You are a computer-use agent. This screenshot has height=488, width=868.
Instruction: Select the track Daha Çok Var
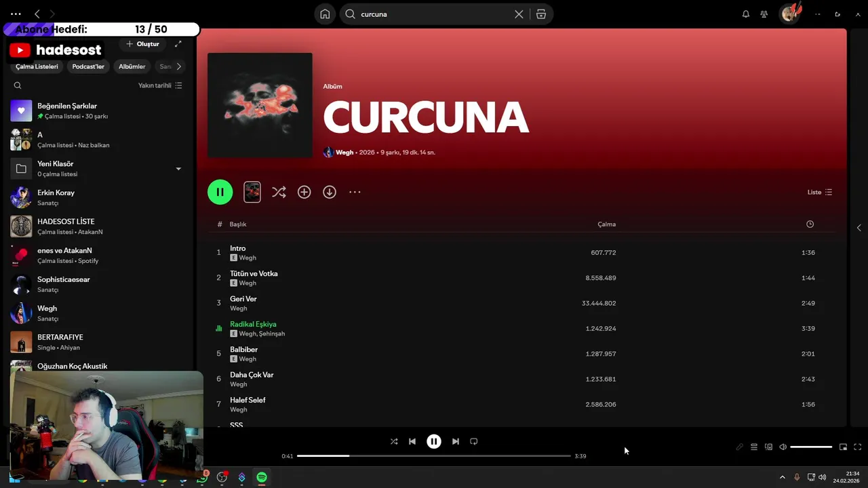522,379
